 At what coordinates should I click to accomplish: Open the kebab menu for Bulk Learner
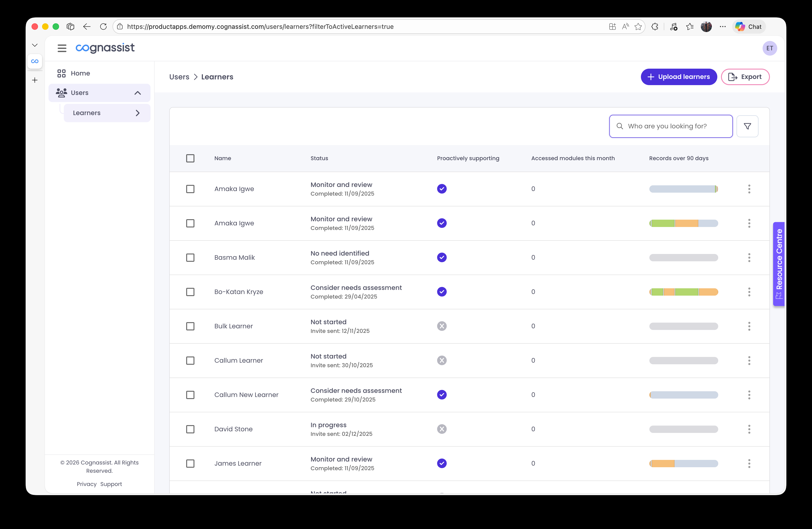coord(749,326)
